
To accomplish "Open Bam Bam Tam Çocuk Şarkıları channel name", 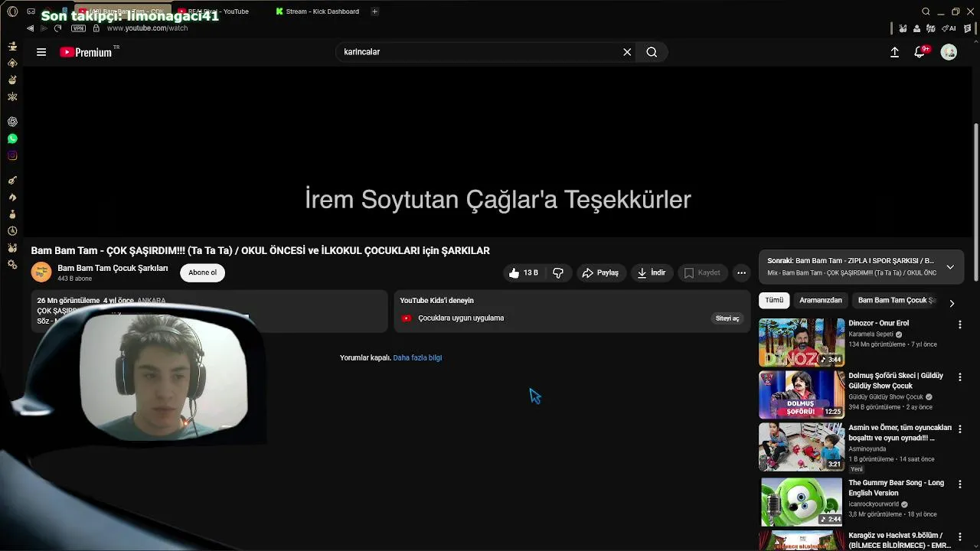I will point(113,268).
